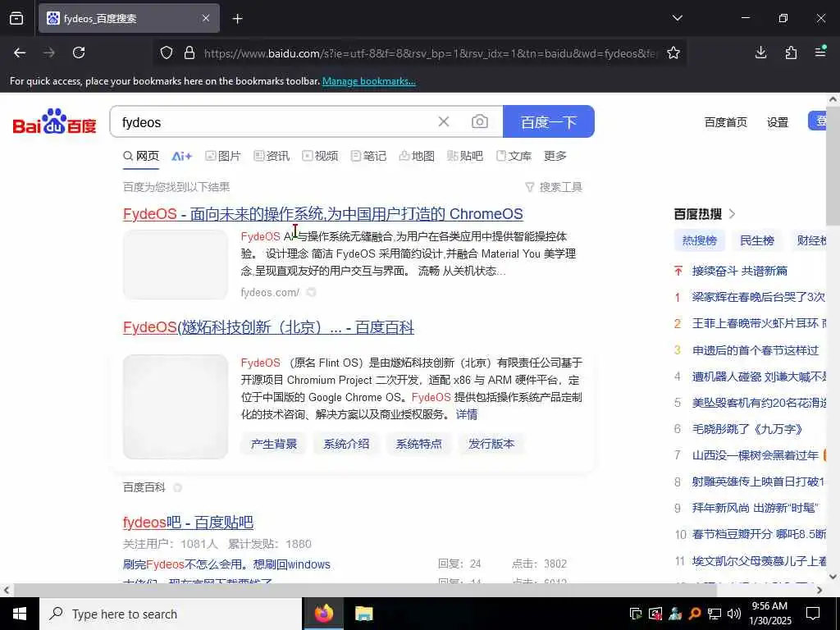Expand 百度热搜 with its chevron
The image size is (840, 630).
[733, 214]
